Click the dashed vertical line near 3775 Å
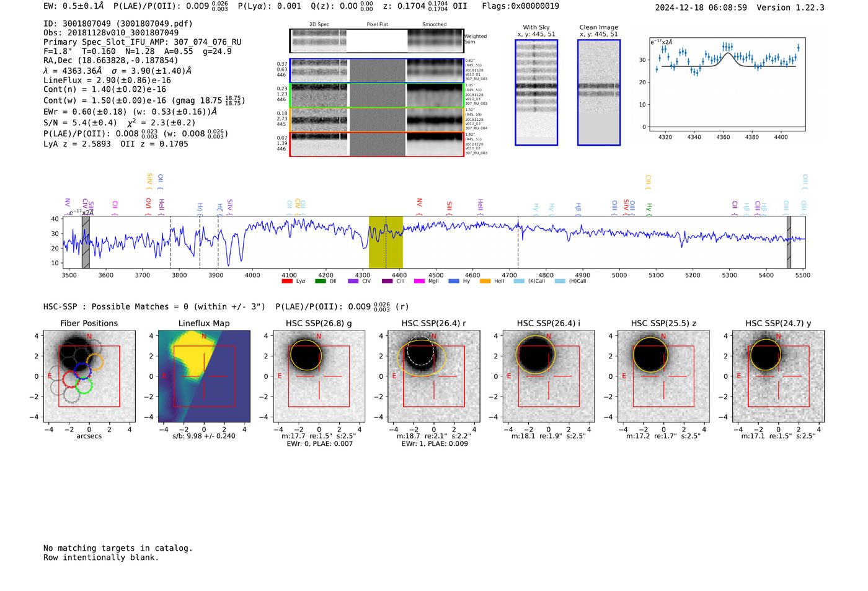Screen dimensions: 868x591 [170, 242]
